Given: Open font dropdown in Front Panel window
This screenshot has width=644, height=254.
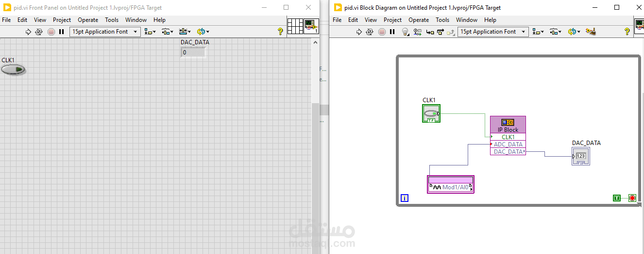Looking at the screenshot, I should 105,32.
